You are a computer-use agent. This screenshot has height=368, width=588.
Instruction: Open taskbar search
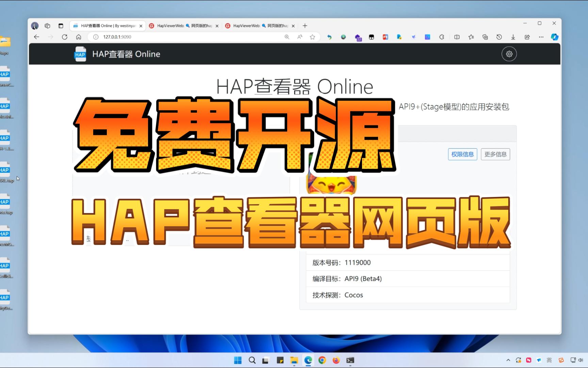(x=252, y=360)
